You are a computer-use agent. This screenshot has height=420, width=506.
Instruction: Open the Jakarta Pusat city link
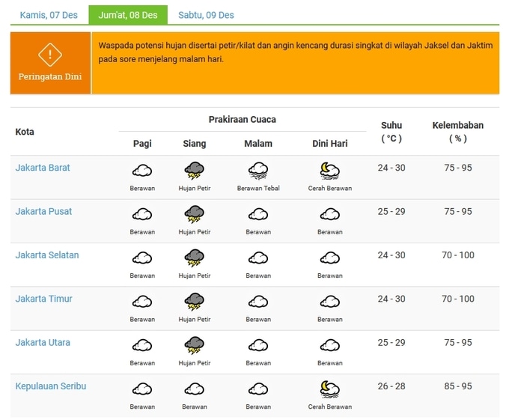pos(43,211)
